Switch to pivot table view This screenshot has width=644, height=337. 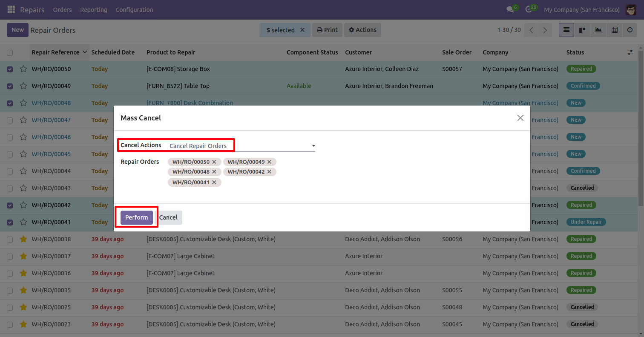pyautogui.click(x=614, y=30)
